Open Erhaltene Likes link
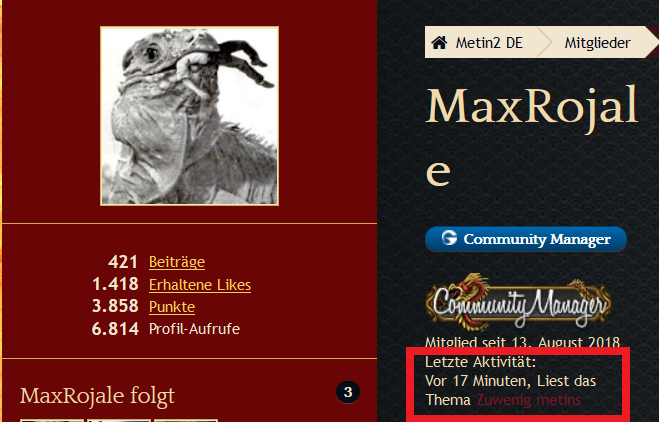Viewport: 659px width, 422px height. pyautogui.click(x=200, y=285)
